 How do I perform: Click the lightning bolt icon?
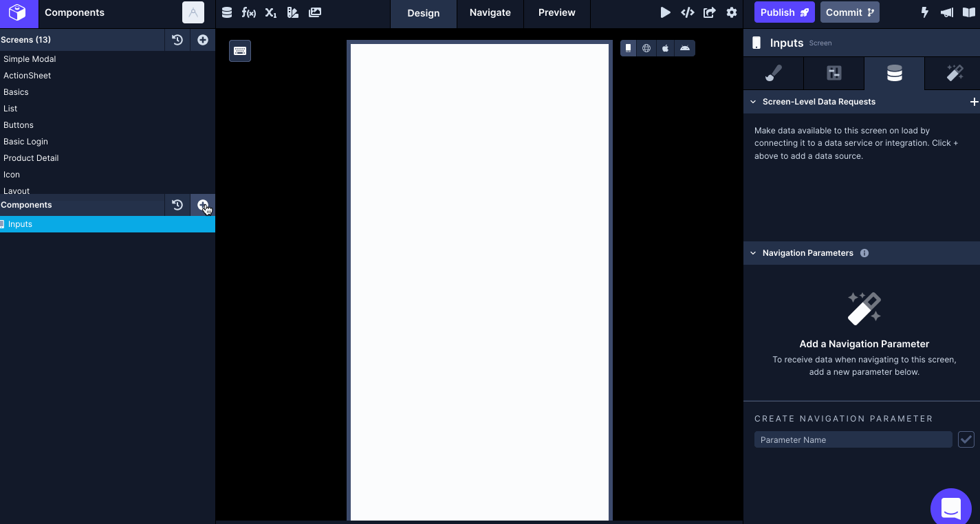coord(925,12)
